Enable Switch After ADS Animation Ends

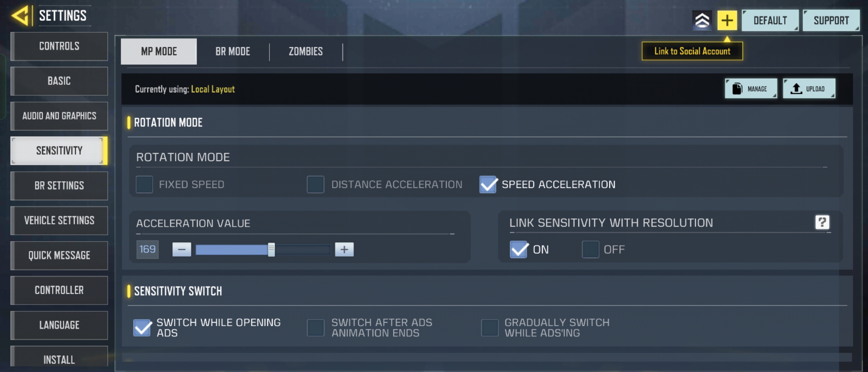coord(316,328)
